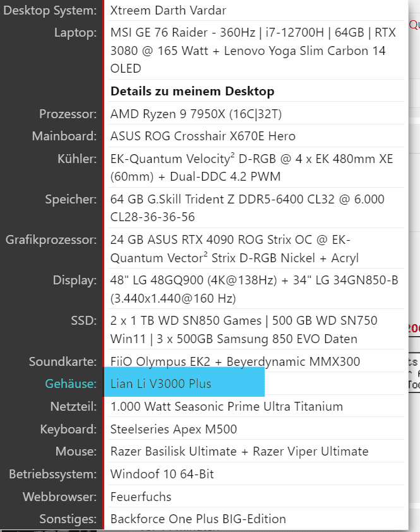This screenshot has height=532, width=420.
Task: Select the EK-Quantum Velocity cooler entry
Action: point(252,167)
